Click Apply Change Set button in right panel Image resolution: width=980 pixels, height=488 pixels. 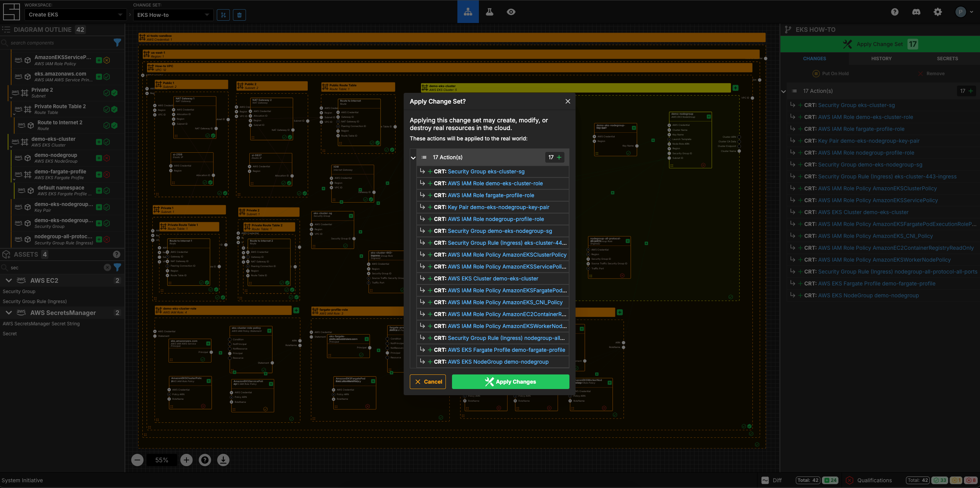tap(880, 44)
